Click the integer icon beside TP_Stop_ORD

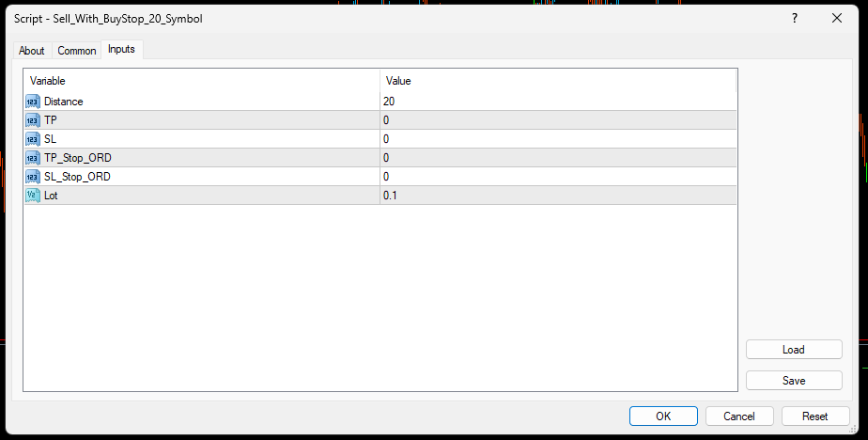click(33, 158)
